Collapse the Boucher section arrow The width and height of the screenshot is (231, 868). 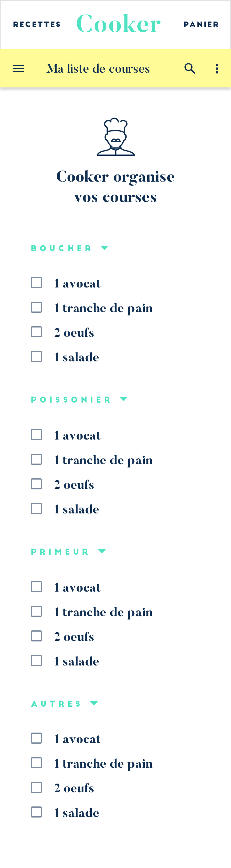[104, 248]
